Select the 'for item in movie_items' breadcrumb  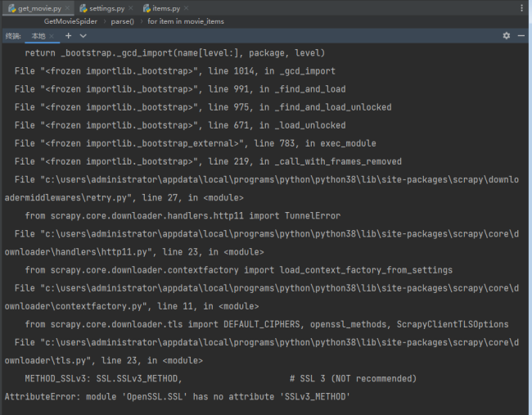click(186, 21)
